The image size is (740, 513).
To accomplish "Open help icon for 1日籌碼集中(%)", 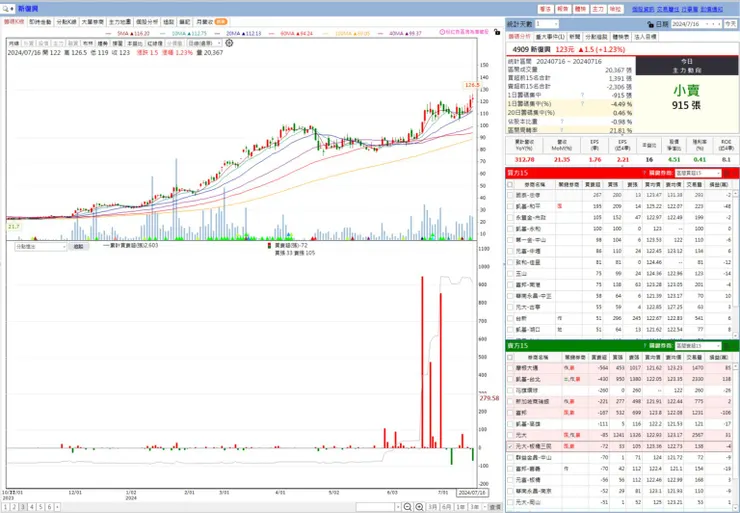I will [x=582, y=104].
